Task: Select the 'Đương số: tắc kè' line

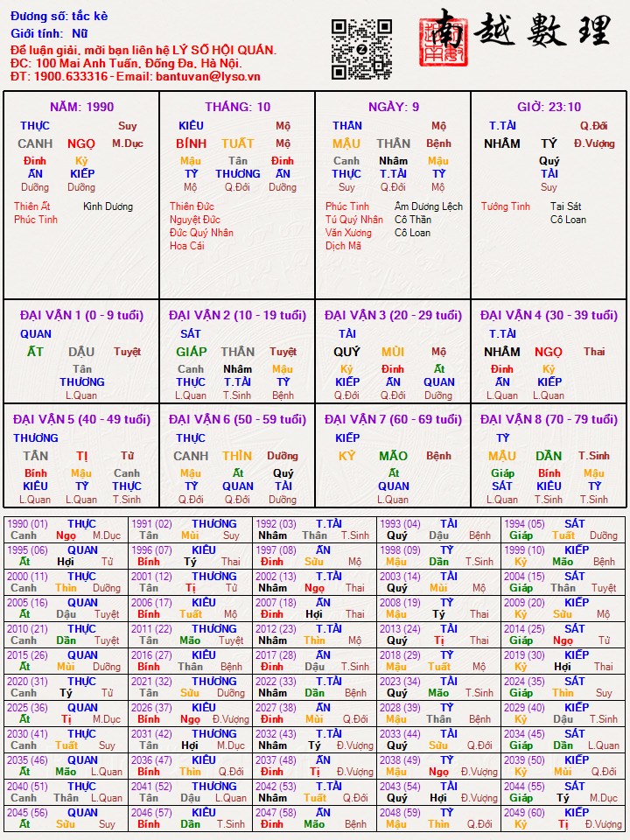Action: pyautogui.click(x=59, y=17)
